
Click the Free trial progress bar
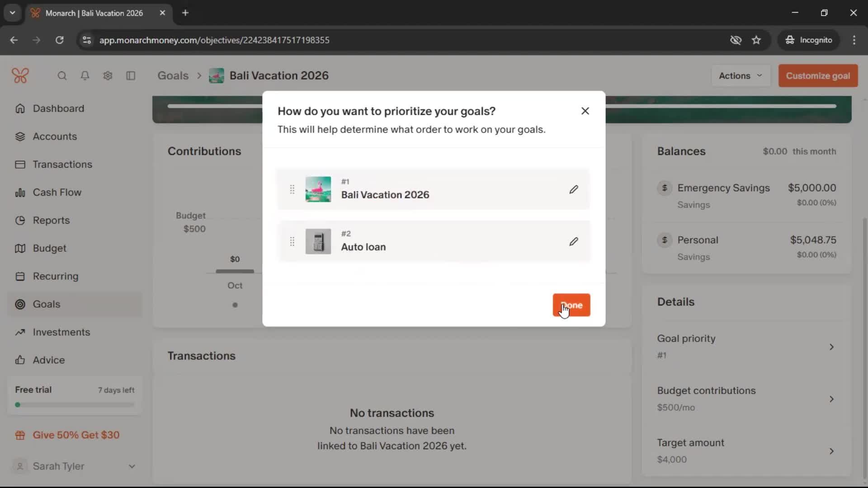tap(75, 405)
